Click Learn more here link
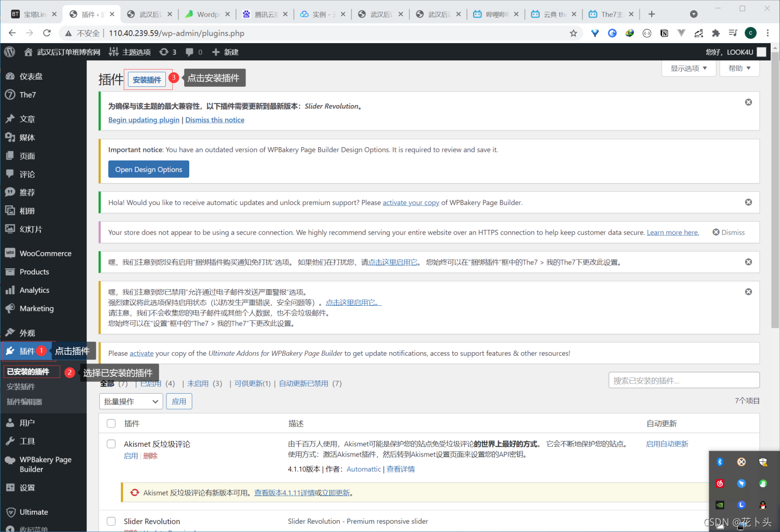This screenshot has height=532, width=780. coord(673,232)
